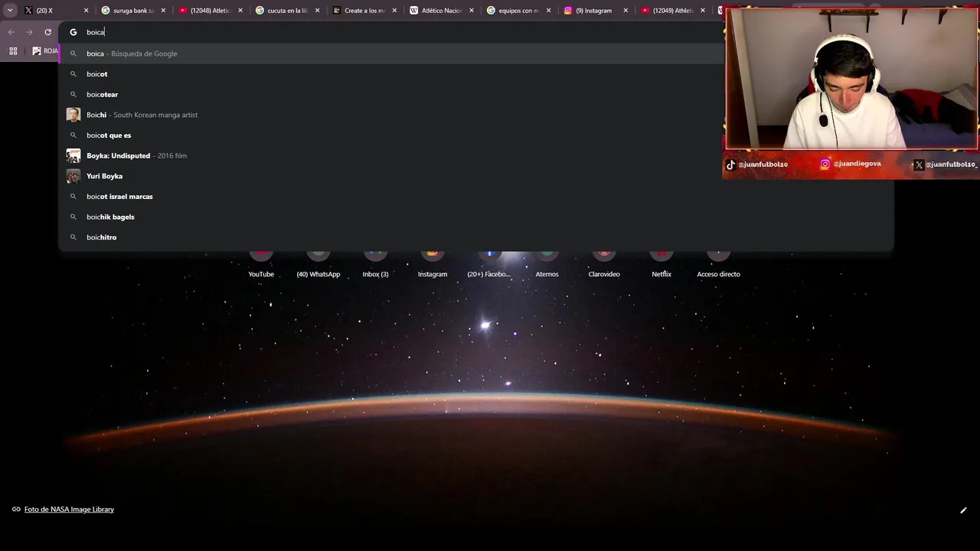Image resolution: width=980 pixels, height=551 pixels.
Task: Open the ROJA bookmark
Action: tap(46, 51)
